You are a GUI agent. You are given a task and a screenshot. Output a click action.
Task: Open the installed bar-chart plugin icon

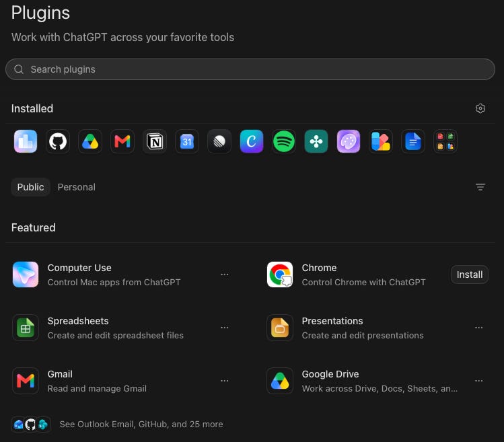click(26, 141)
